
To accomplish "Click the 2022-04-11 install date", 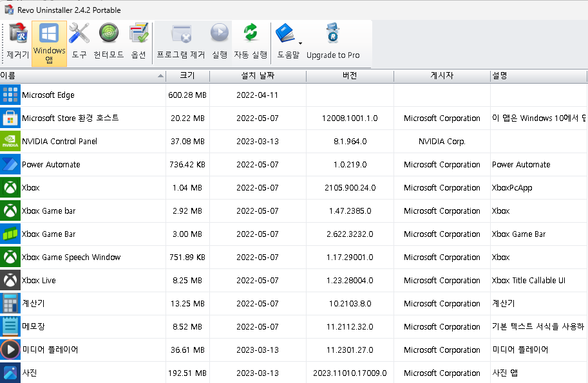I will pyautogui.click(x=257, y=95).
